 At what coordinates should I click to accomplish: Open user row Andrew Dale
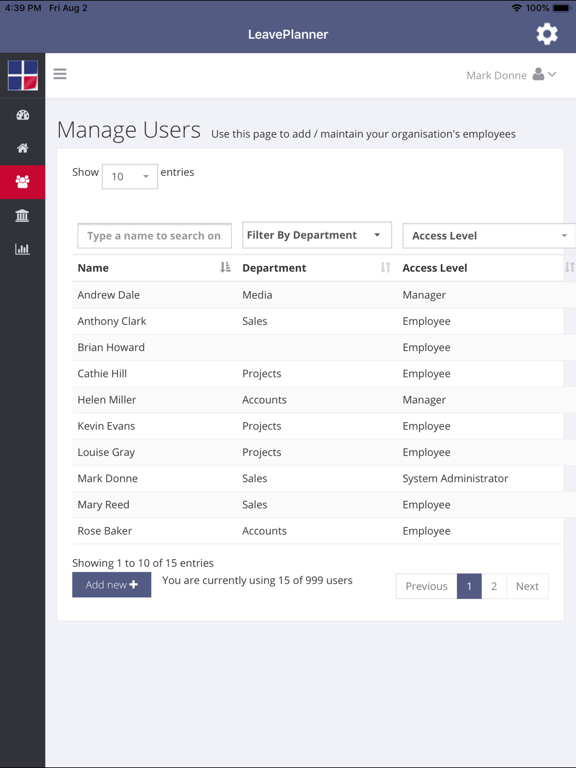[324, 295]
